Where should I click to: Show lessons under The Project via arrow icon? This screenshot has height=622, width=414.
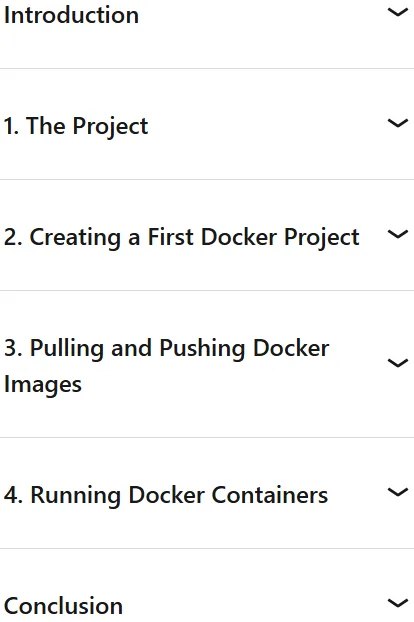(397, 123)
